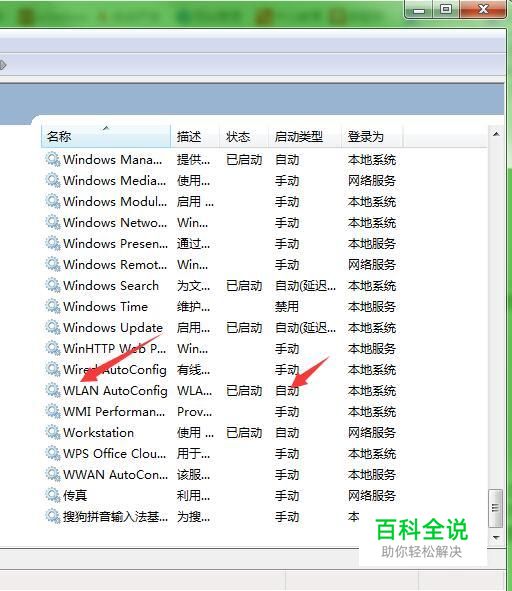
Task: Click 已启动 status of Windows Update
Action: click(x=244, y=328)
